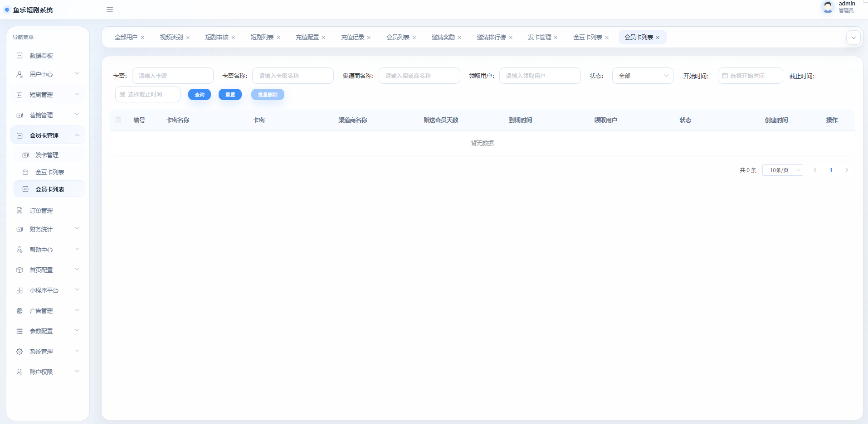
Task: Click the 数据看板 dashboard icon
Action: 20,56
